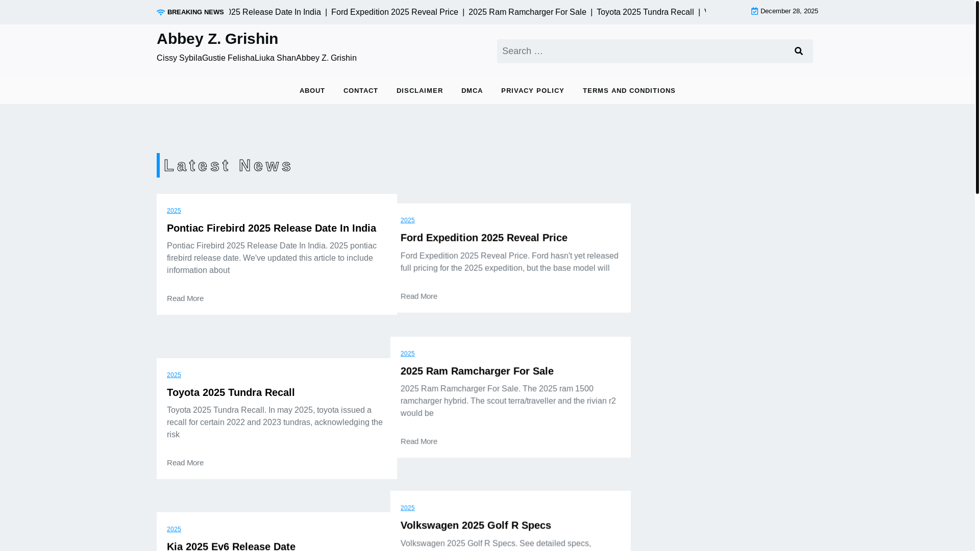
Task: Open the About menu item
Action: 312,91
